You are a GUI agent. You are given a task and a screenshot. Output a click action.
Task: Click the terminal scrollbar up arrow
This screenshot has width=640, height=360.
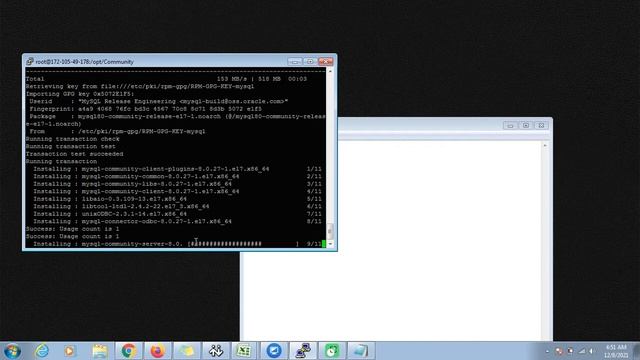[330, 71]
